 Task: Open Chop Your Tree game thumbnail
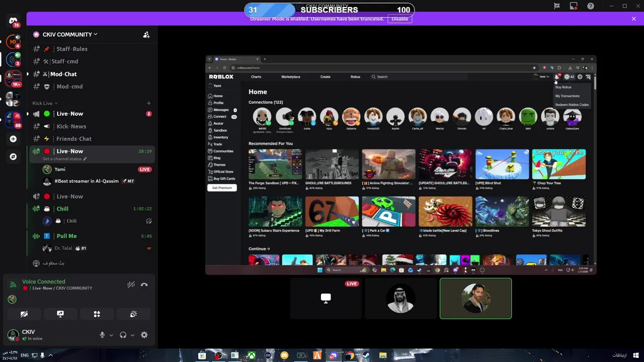[559, 164]
